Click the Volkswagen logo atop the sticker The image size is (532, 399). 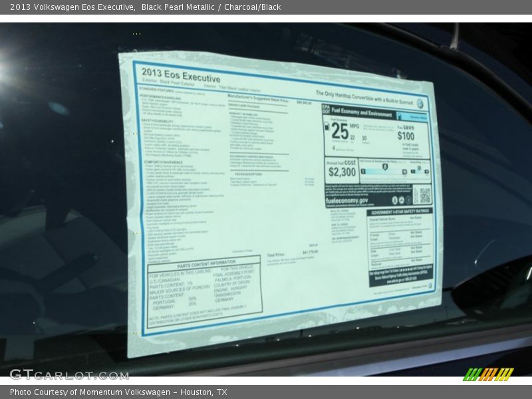[420, 103]
